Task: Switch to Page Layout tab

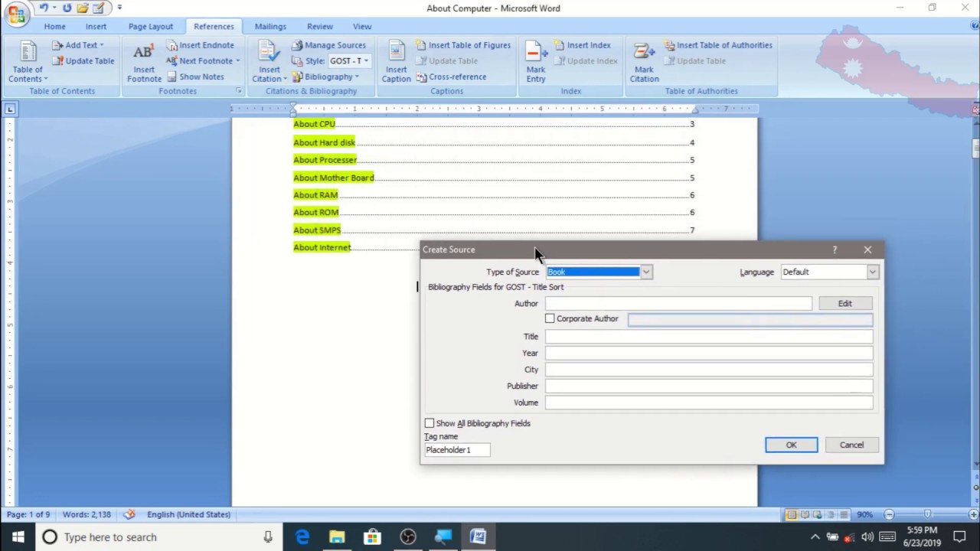Action: (151, 26)
